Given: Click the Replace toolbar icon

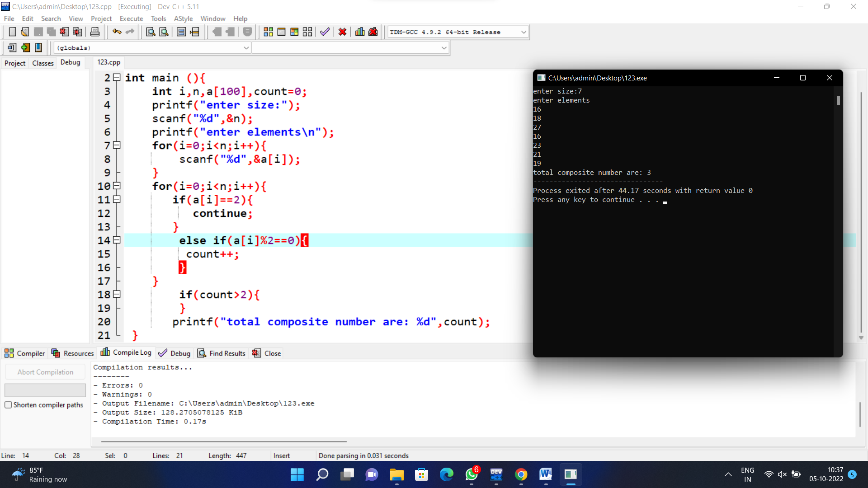Looking at the screenshot, I should click(x=164, y=32).
